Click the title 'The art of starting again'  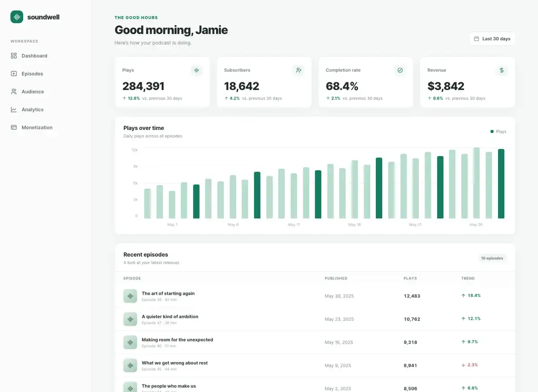click(168, 293)
